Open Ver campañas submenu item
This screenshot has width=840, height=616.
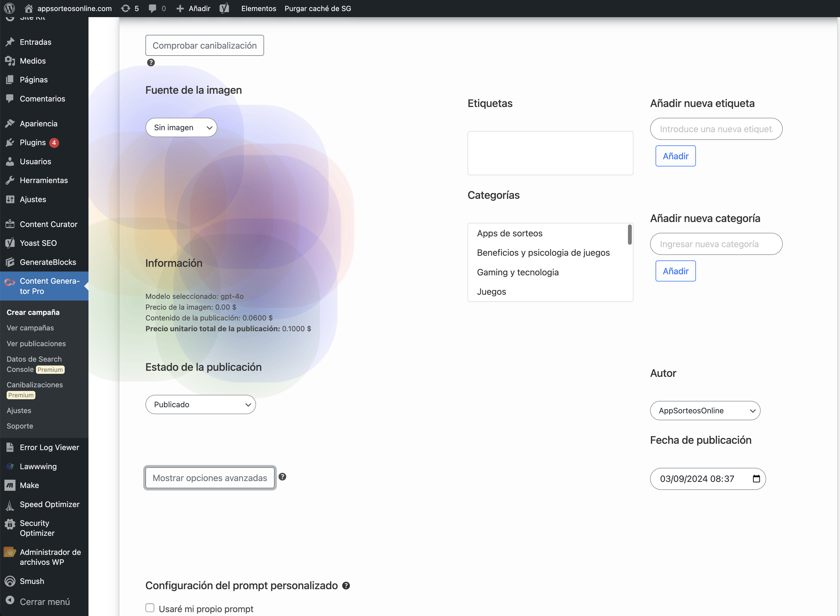[30, 328]
